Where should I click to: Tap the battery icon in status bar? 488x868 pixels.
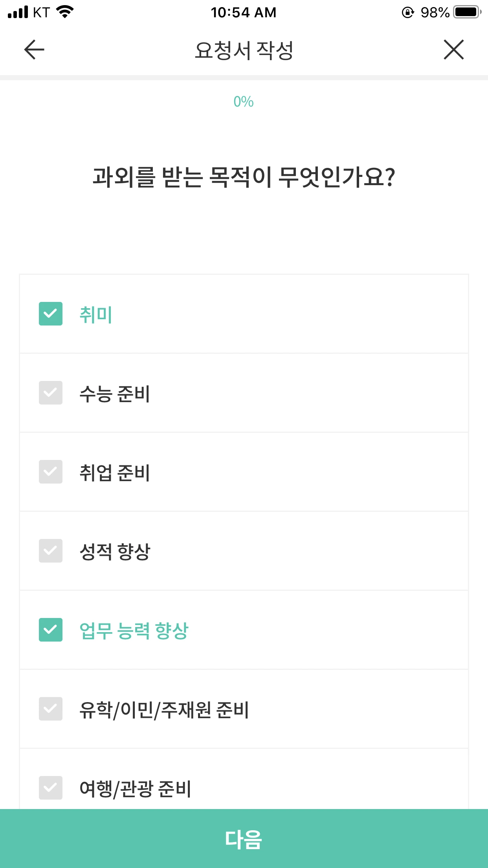[x=467, y=12]
